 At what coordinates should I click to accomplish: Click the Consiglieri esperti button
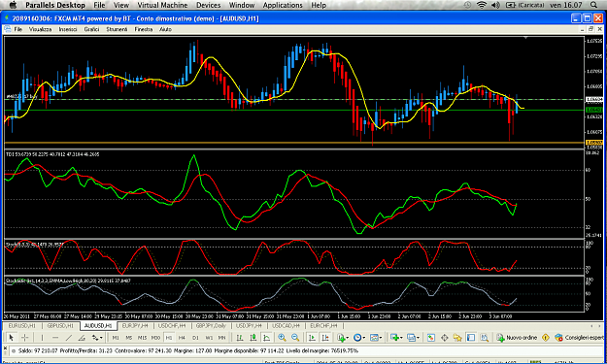tap(579, 338)
